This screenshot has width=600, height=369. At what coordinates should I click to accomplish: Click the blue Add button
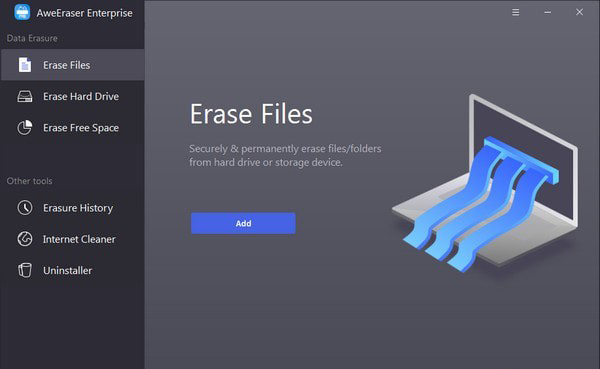(x=243, y=223)
